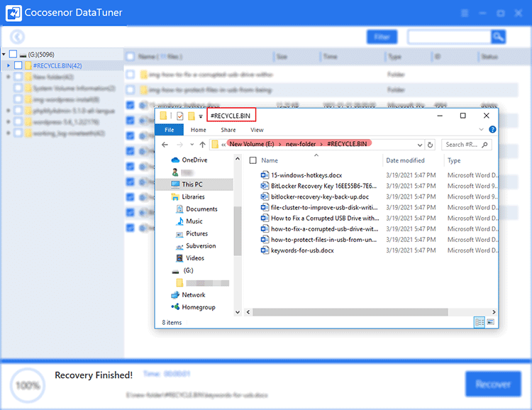
Task: Open Libraries in the navigation pane
Action: coord(193,197)
